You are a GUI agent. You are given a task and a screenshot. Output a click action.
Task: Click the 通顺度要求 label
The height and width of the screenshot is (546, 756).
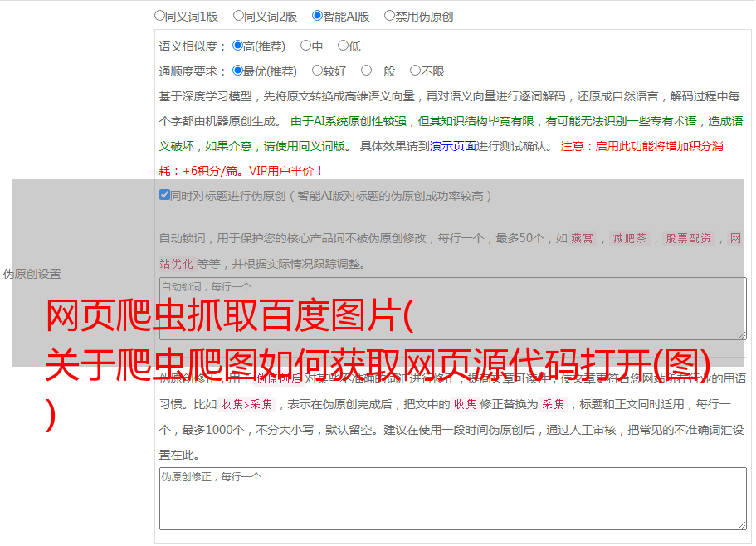(193, 71)
